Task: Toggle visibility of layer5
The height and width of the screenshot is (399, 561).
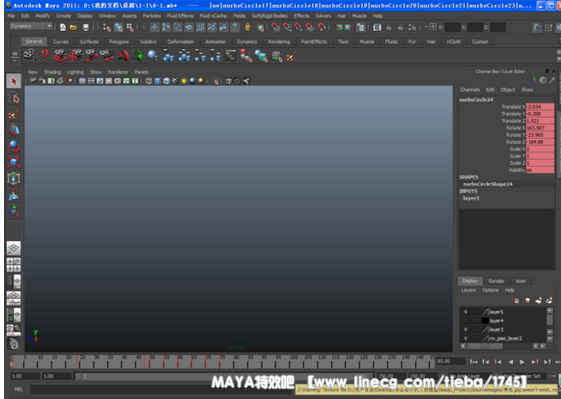Action: (x=465, y=312)
